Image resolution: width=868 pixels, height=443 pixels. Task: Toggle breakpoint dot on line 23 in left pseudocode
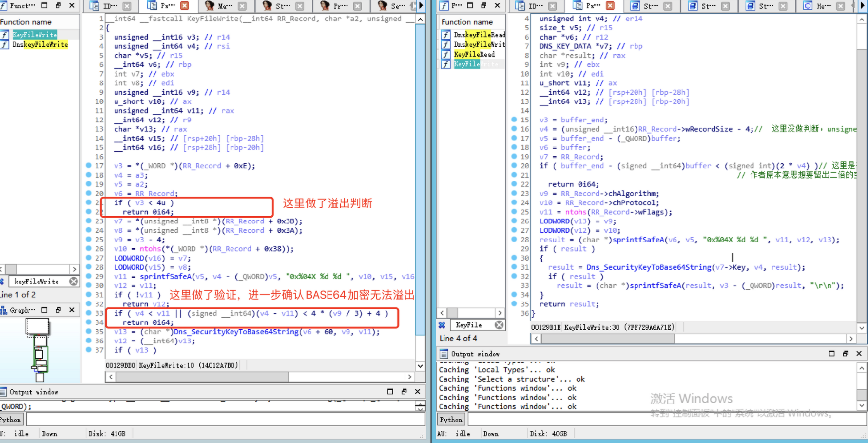[89, 221]
